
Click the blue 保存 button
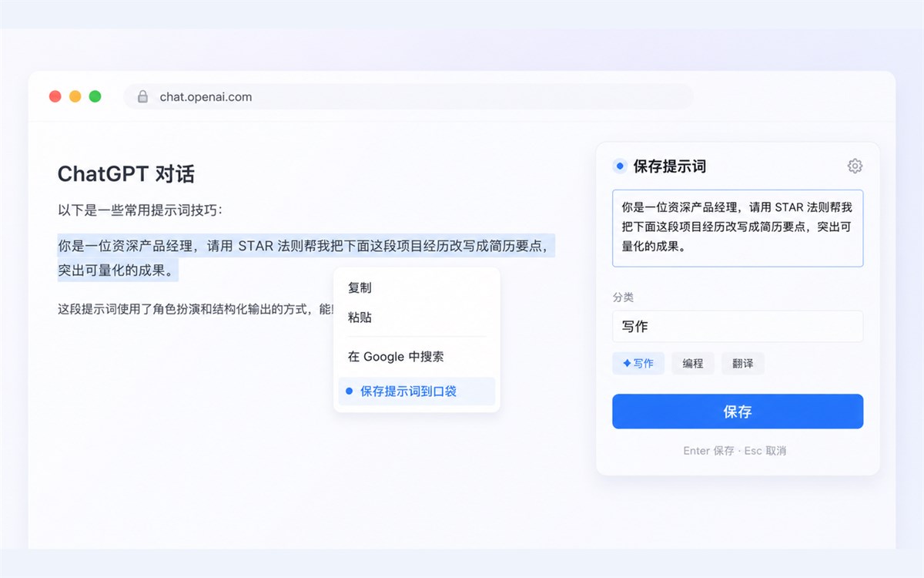(738, 412)
